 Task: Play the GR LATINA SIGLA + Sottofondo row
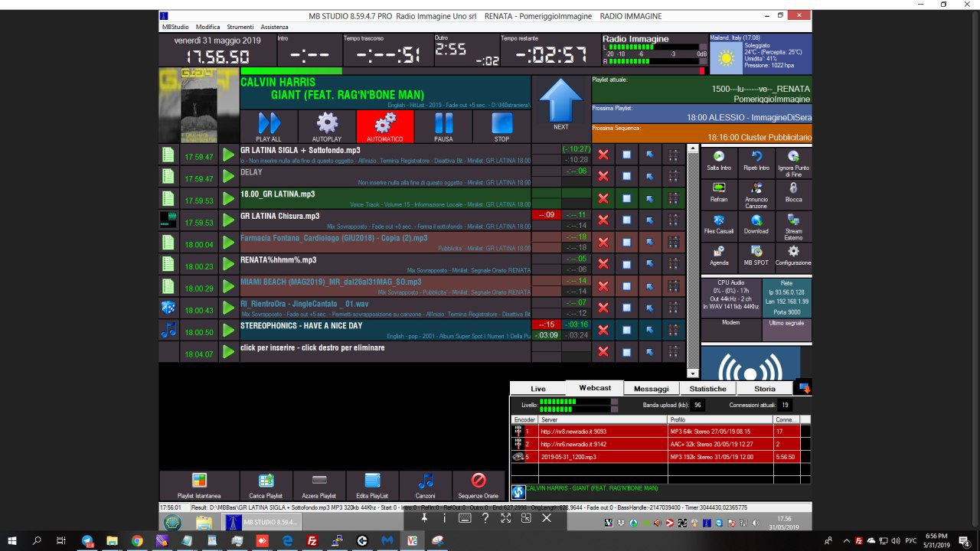click(228, 155)
